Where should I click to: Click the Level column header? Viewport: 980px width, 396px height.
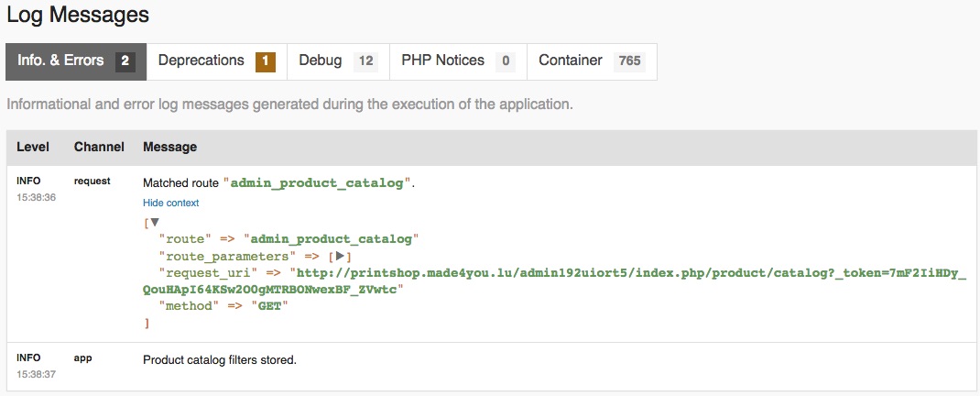coord(33,147)
